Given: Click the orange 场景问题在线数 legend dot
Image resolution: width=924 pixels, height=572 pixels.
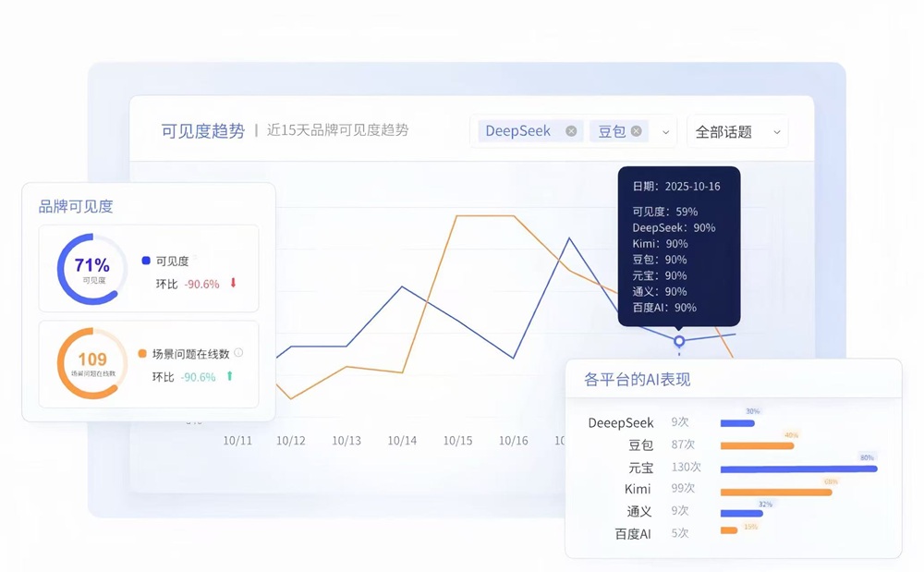Looking at the screenshot, I should [142, 353].
